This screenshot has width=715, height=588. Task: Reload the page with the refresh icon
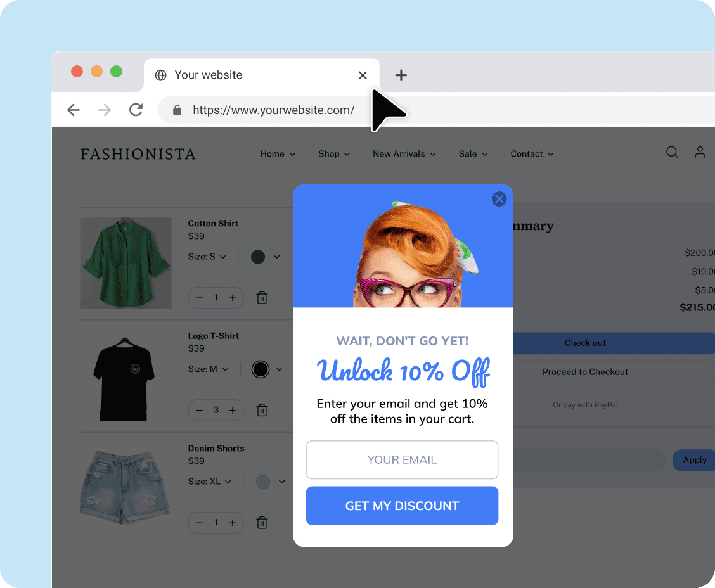(x=136, y=110)
